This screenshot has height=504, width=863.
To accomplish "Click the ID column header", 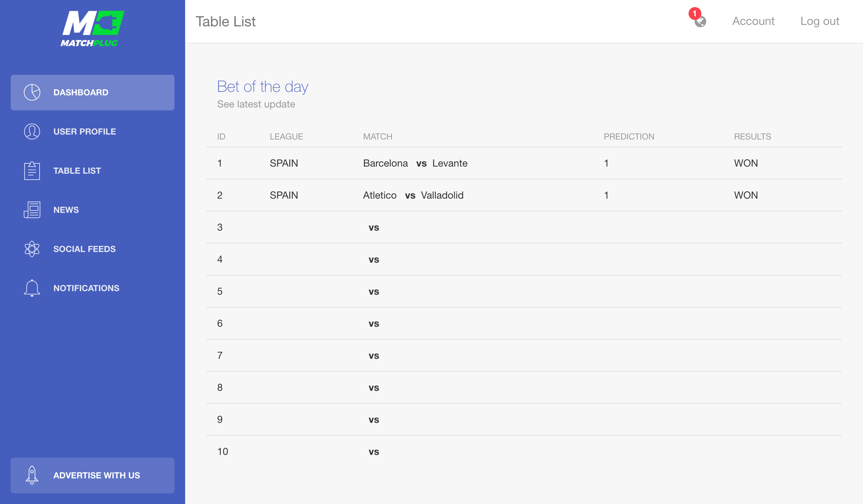I will click(x=221, y=137).
